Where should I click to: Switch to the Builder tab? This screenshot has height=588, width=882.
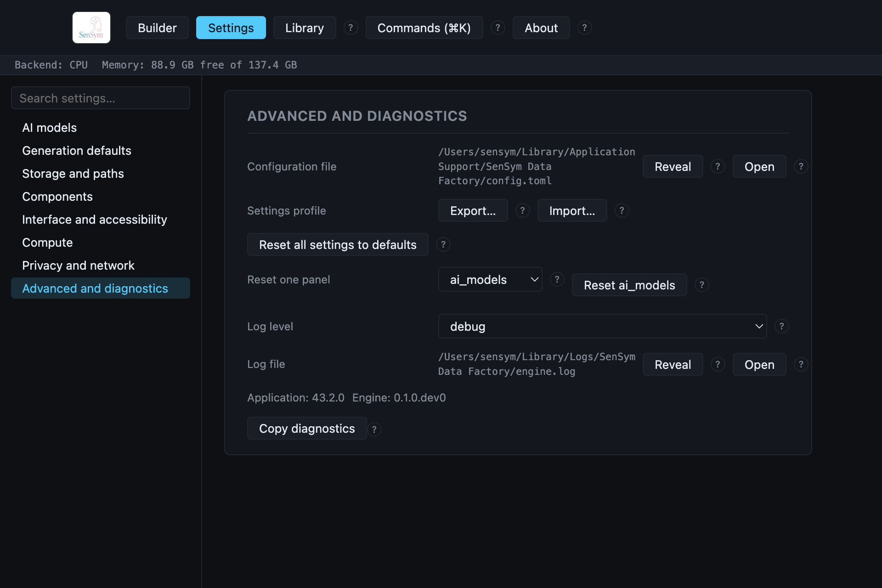tap(157, 28)
